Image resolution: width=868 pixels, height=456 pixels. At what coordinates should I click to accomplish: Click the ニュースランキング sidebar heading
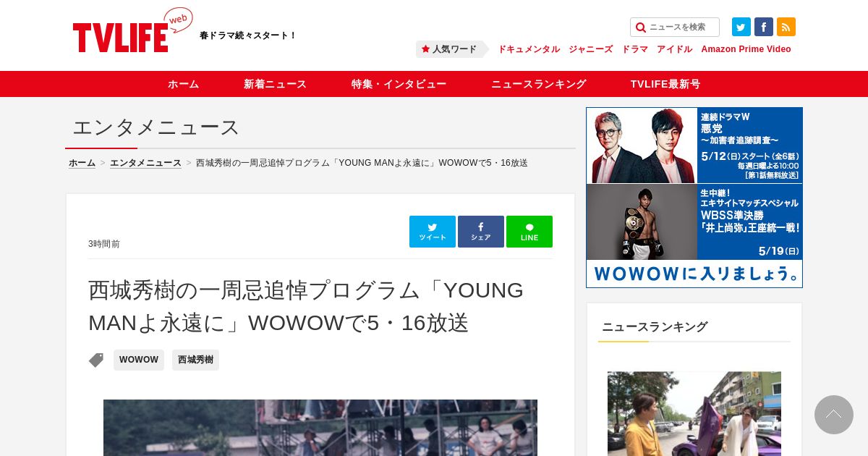(655, 326)
